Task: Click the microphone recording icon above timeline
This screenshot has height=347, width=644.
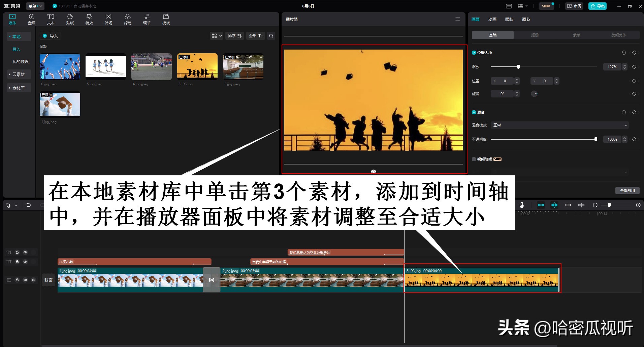Action: tap(522, 205)
